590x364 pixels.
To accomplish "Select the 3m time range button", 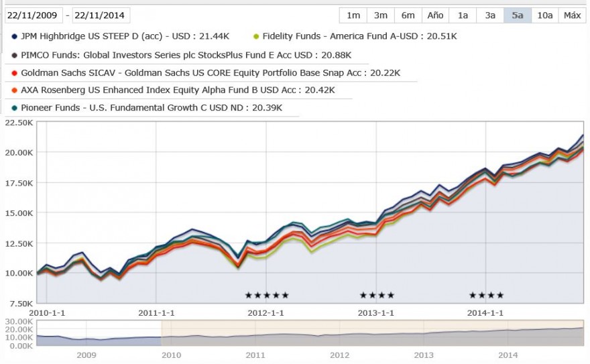I will (x=380, y=15).
